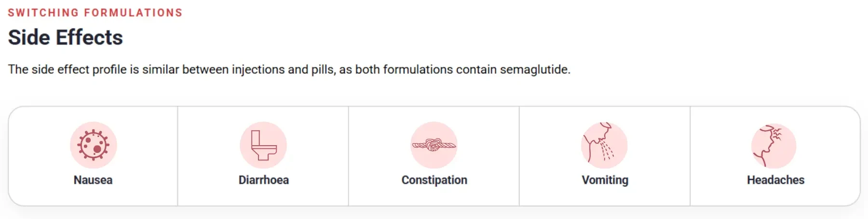This screenshot has width=868, height=219.
Task: Click the Constipation text label
Action: point(434,180)
